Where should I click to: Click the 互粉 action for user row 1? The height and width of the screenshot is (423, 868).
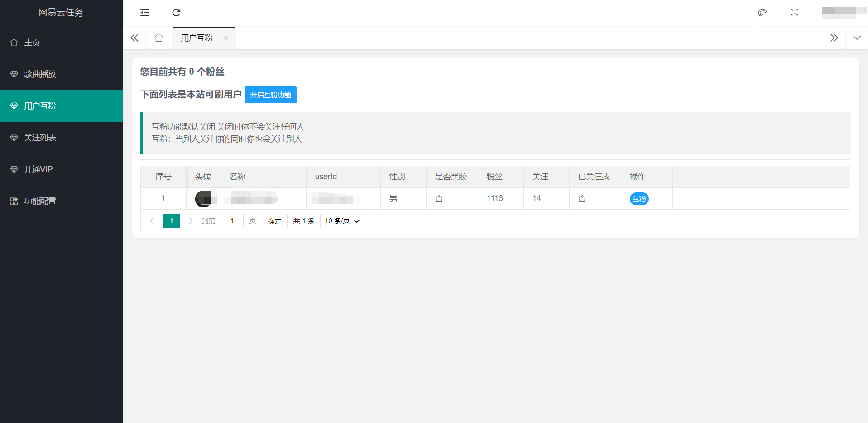coord(638,198)
